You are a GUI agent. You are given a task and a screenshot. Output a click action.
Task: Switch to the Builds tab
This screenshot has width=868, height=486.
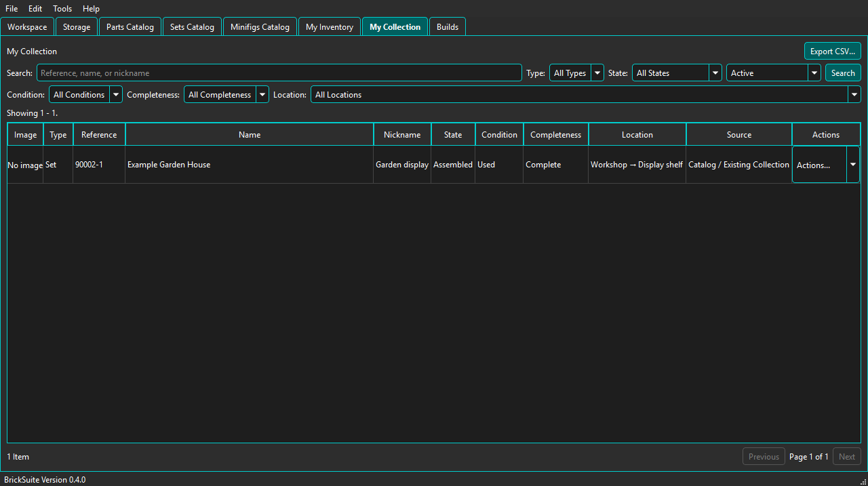[448, 27]
